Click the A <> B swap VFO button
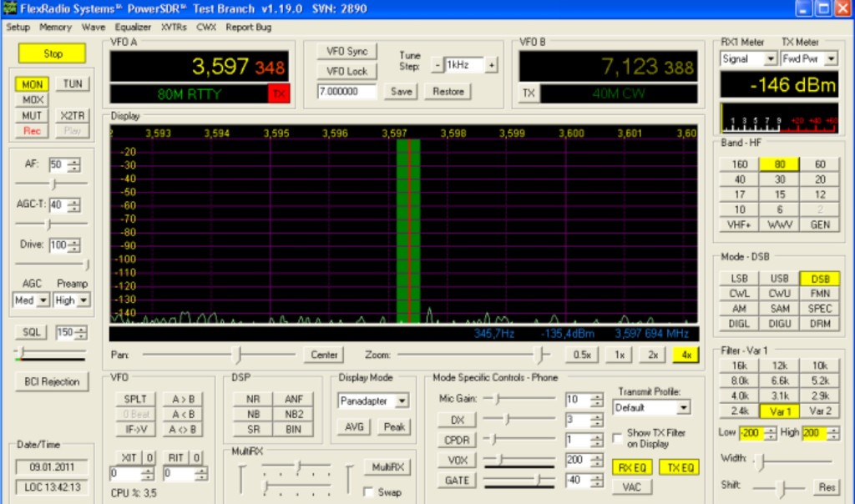This screenshot has width=855, height=504. point(184,430)
